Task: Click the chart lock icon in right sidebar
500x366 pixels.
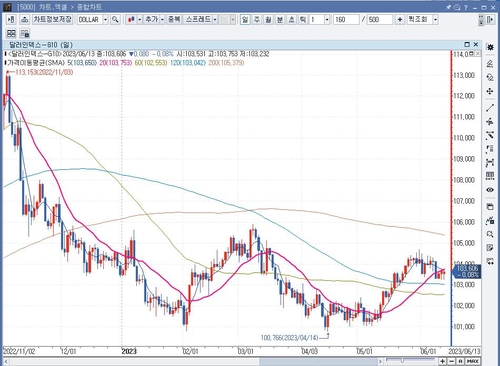Action: (x=490, y=220)
